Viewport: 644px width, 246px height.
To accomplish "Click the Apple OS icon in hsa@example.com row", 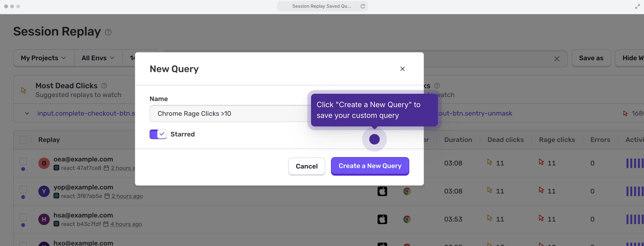I will pos(382,219).
